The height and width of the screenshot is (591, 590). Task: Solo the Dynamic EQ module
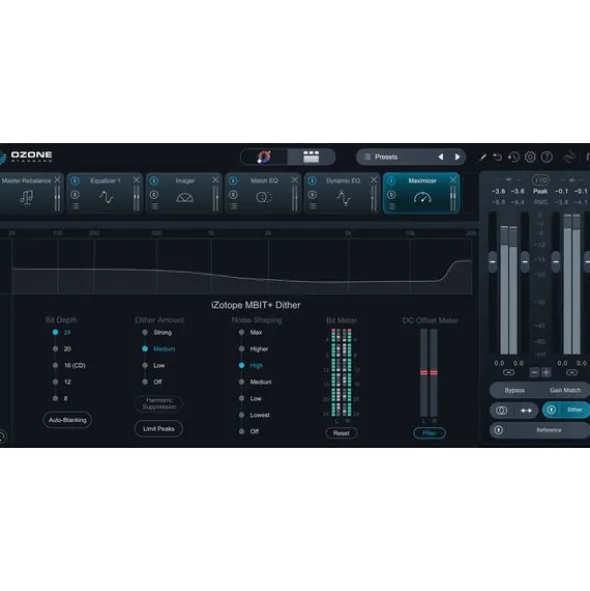click(312, 195)
